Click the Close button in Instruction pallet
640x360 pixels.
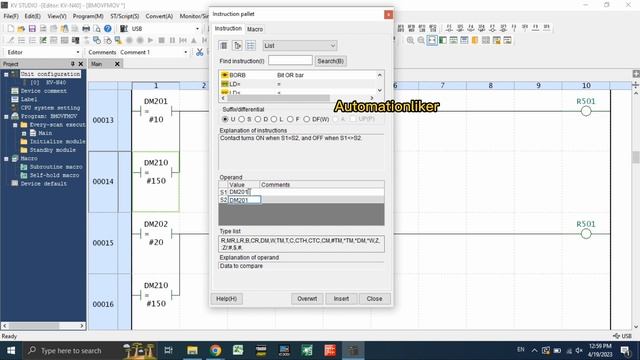[374, 299]
